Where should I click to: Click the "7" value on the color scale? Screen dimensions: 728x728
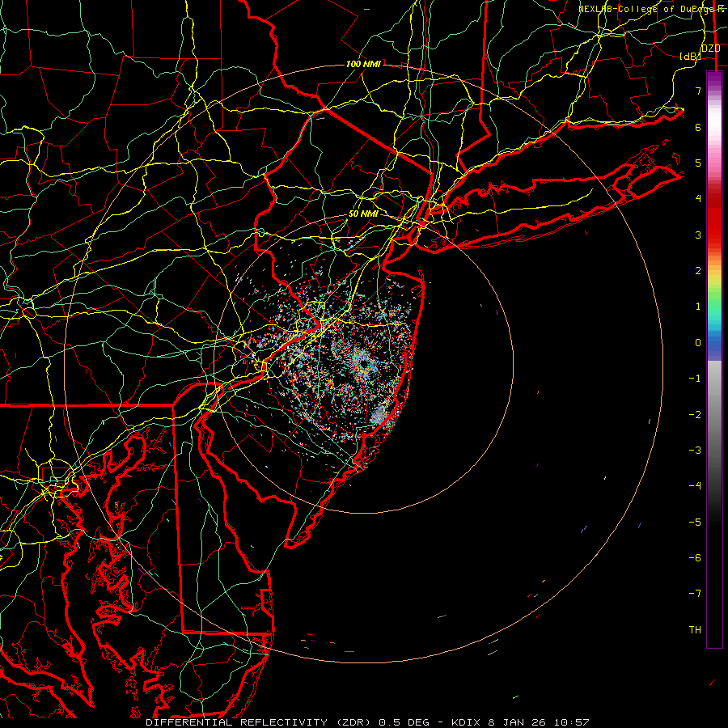(x=698, y=91)
